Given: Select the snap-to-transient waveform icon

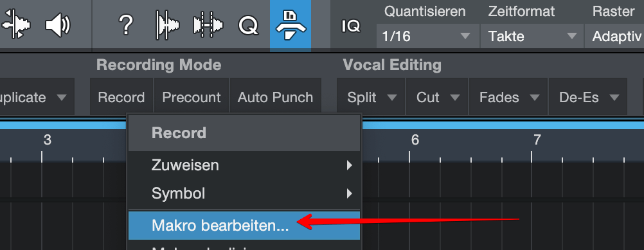Looking at the screenshot, I should pyautogui.click(x=208, y=26).
